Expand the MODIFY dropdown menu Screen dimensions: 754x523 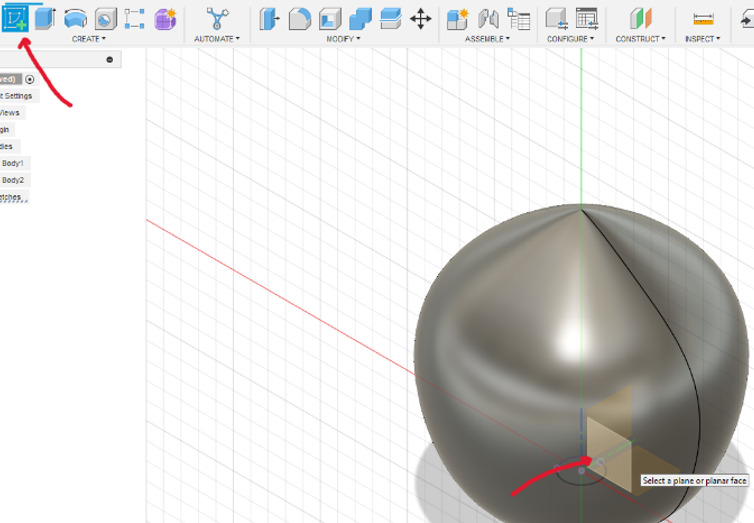[343, 39]
